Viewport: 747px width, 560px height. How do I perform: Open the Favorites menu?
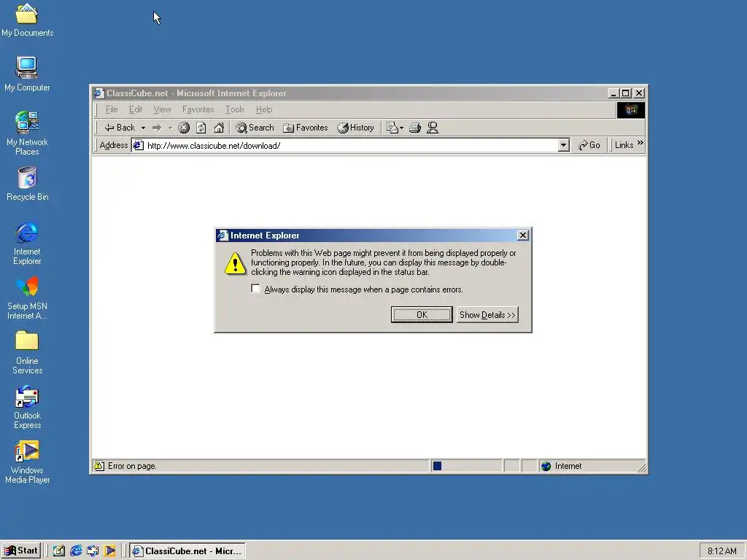tap(198, 109)
